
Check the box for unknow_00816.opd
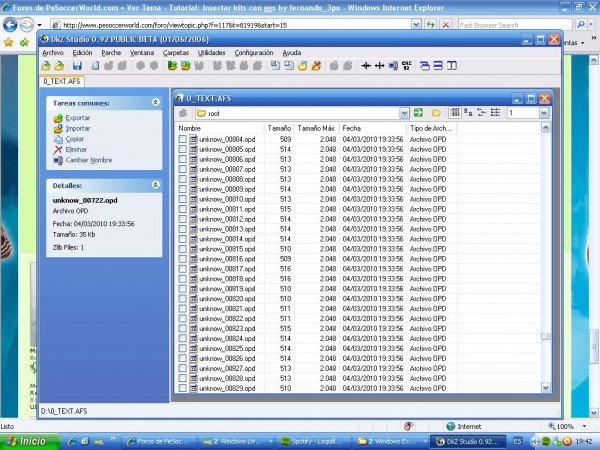pyautogui.click(x=183, y=259)
